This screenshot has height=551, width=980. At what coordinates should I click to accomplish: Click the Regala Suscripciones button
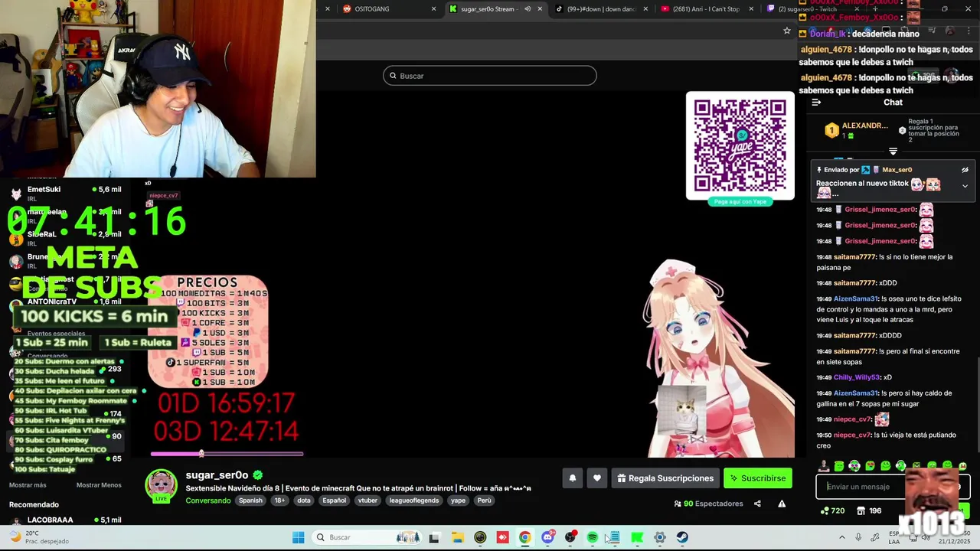[665, 478]
